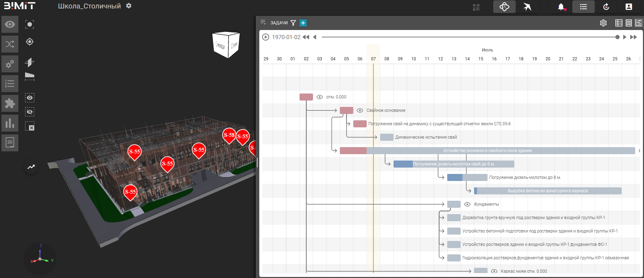Step timeline forward with right arrow
644x278 pixels.
625,37
